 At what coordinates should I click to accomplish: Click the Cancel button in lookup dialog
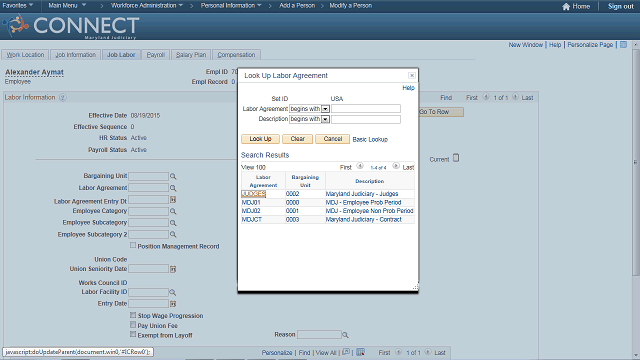click(333, 139)
